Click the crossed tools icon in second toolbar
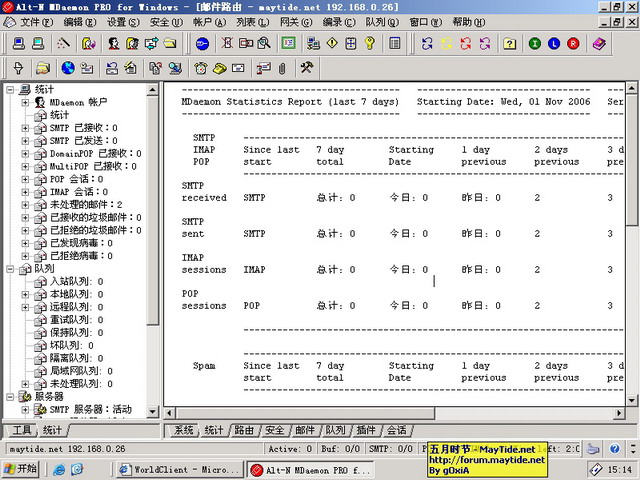 (306, 68)
